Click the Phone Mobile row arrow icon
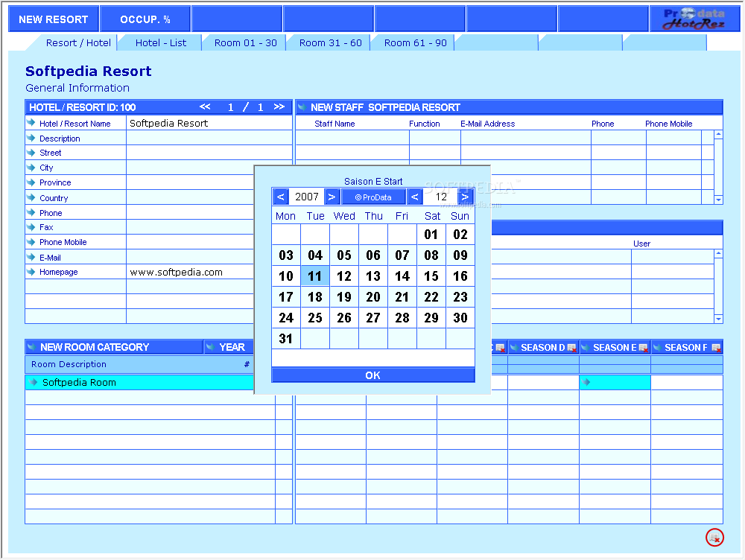 click(31, 242)
